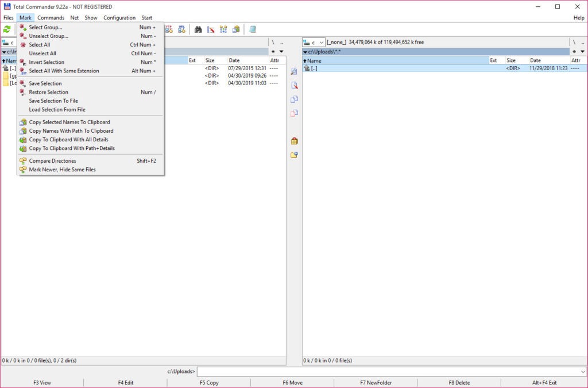Choose Copy To Clipboard With All Details
The image size is (588, 388).
(x=90, y=139)
